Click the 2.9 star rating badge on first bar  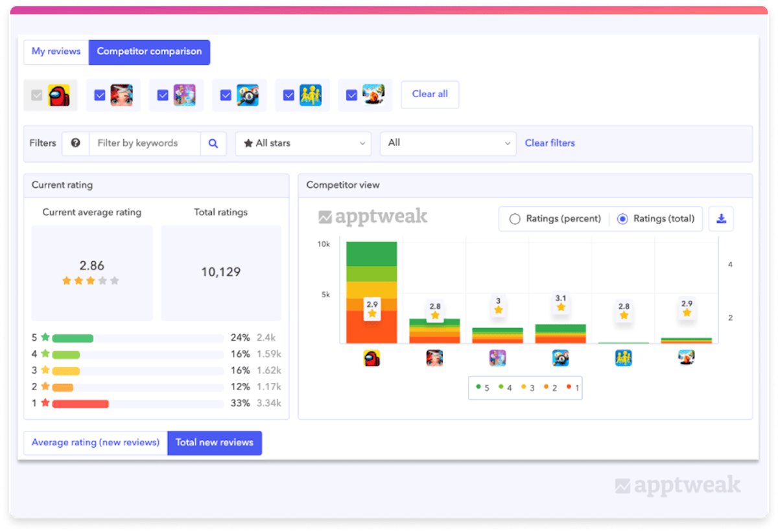click(371, 308)
